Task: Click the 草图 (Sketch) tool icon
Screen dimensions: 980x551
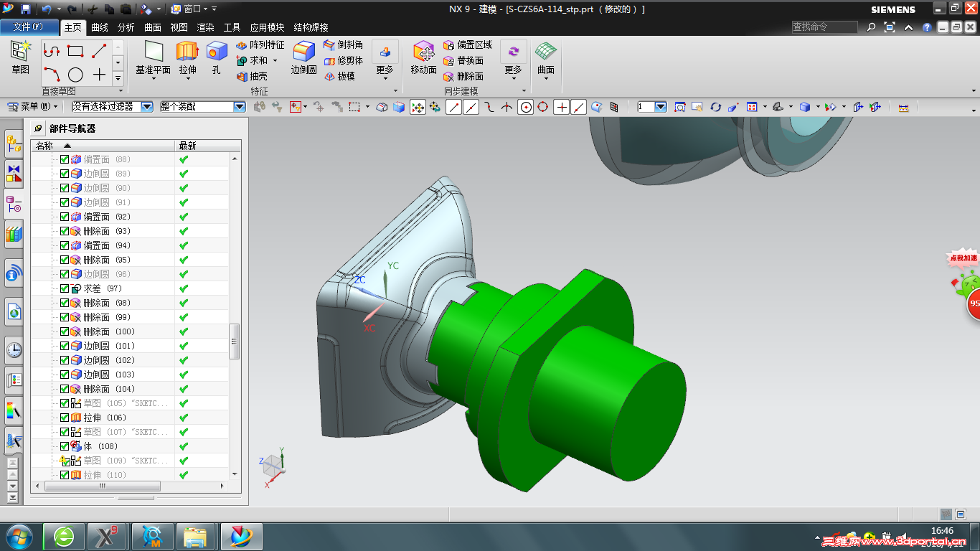Action: [x=21, y=51]
